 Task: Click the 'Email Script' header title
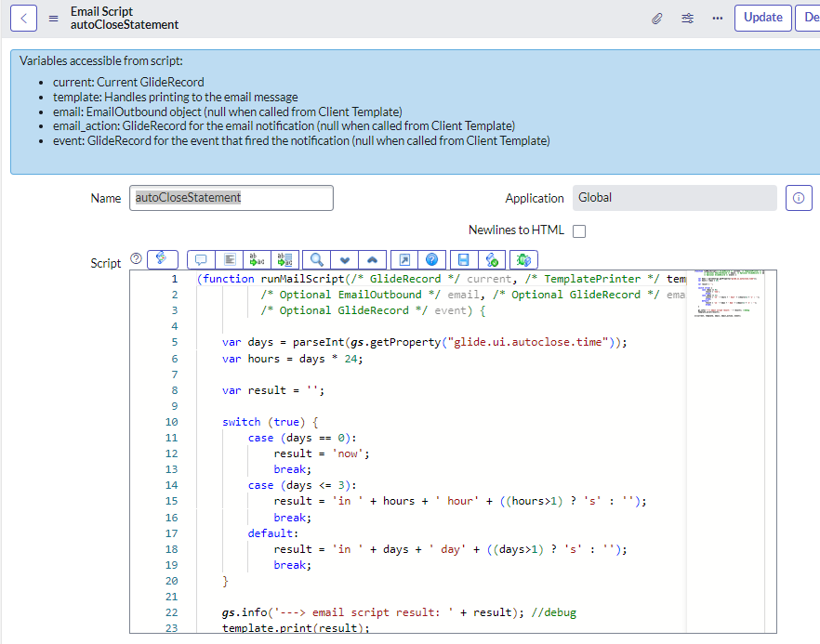click(x=101, y=11)
